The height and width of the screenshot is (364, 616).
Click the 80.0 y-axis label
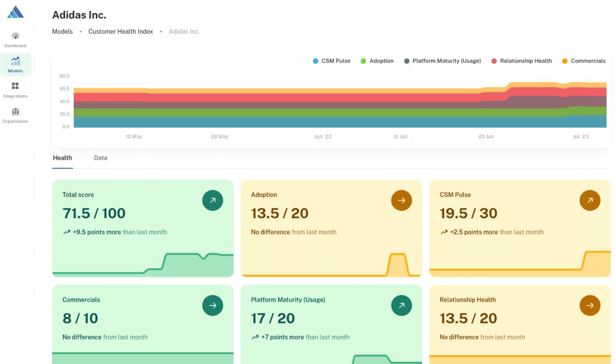[64, 76]
